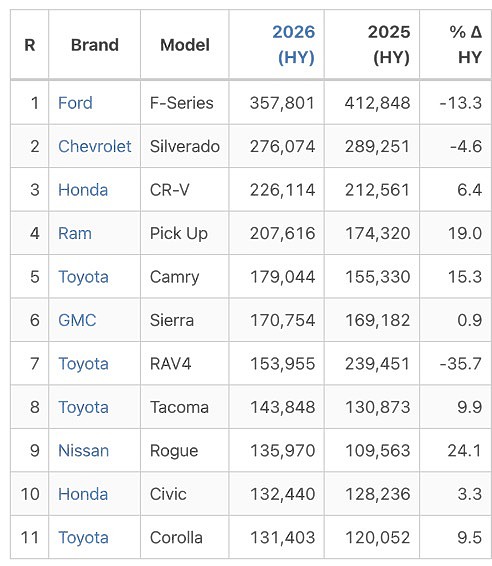Screen dimensions: 492x566
Task: Click the Honda link in CR-V row
Action: tap(83, 190)
